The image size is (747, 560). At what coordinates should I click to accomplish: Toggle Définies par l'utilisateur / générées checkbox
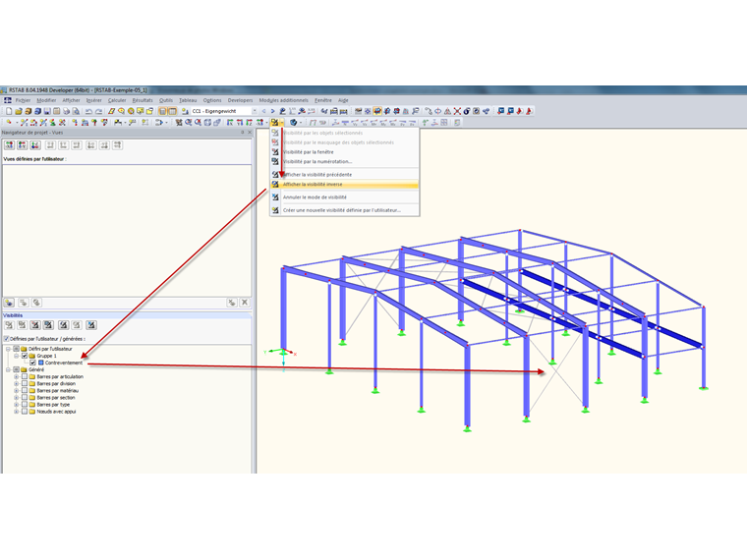point(6,339)
